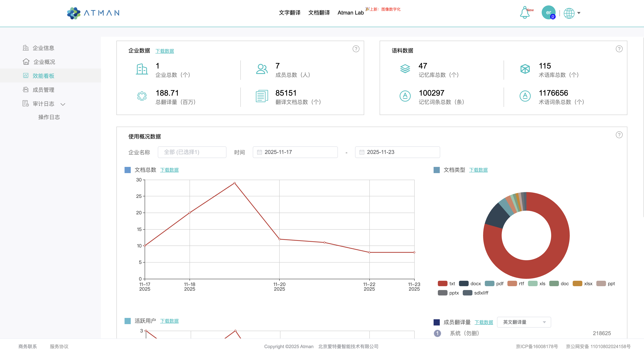
Task: Open the 英文翻译量 dropdown
Action: [524, 322]
